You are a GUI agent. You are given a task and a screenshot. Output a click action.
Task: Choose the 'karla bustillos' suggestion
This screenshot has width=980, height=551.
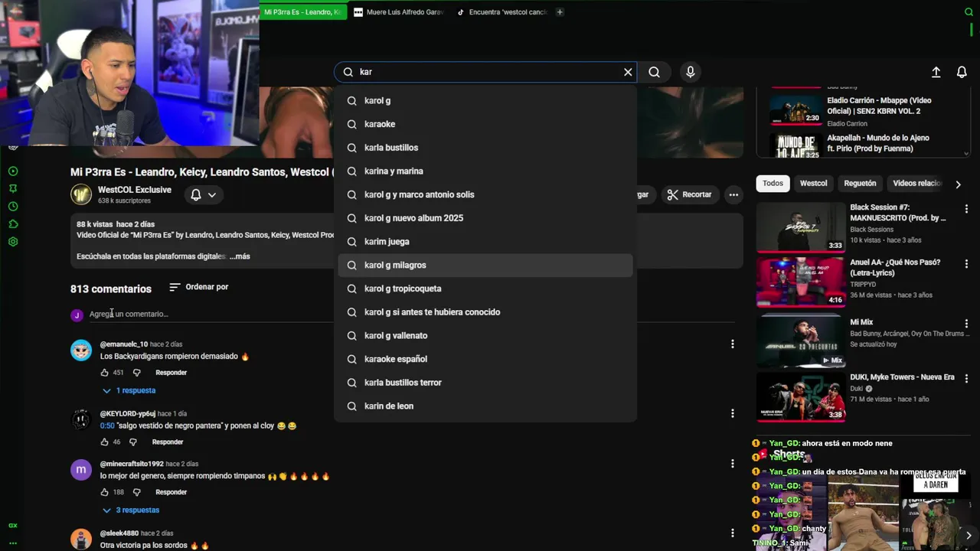[485, 148]
